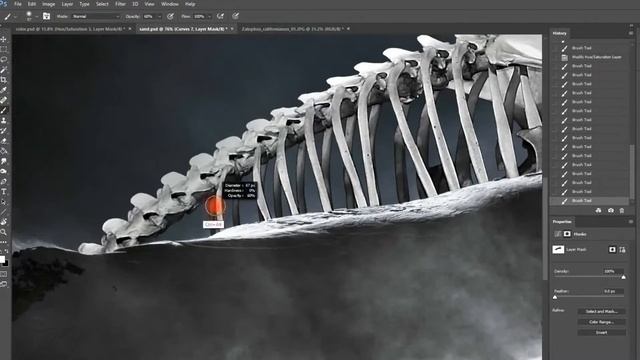Click the Photoshop logo icon

[3, 4]
